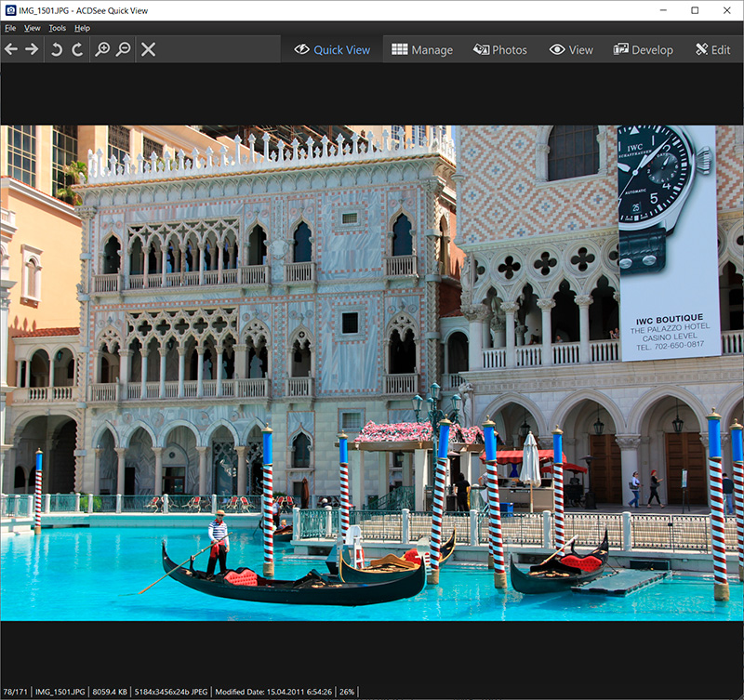
Task: Zoom out with the magnifier minus icon
Action: click(x=123, y=49)
